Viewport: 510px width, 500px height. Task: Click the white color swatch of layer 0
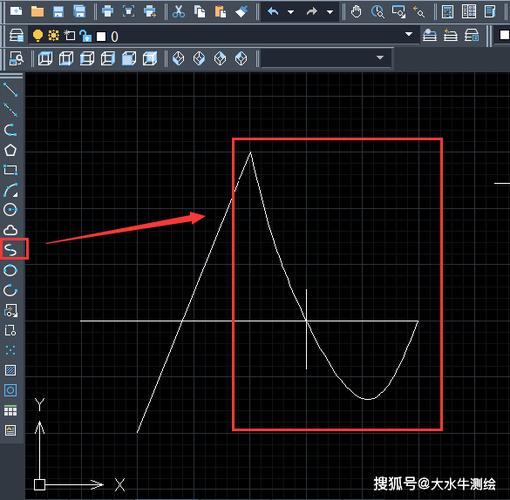[101, 36]
